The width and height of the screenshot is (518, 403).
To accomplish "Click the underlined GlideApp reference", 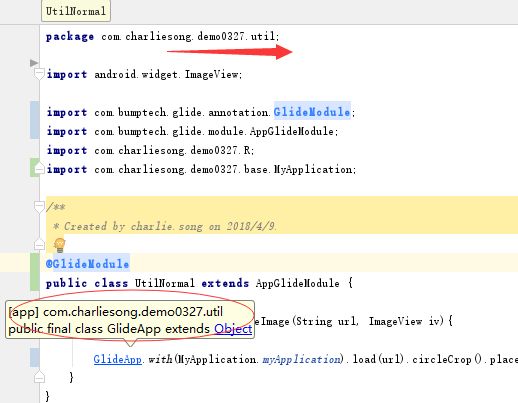I will coord(117,359).
